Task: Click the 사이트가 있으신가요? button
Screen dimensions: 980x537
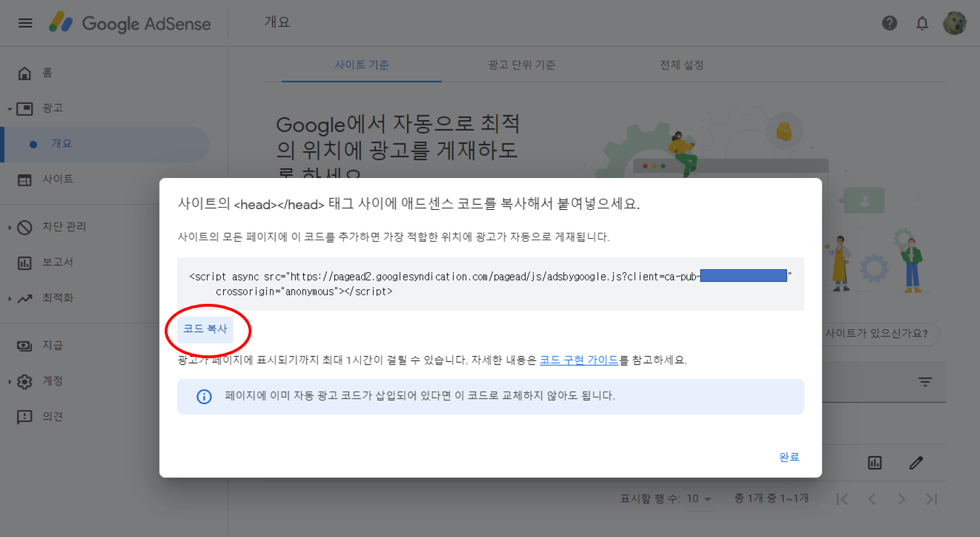Action: tap(877, 334)
